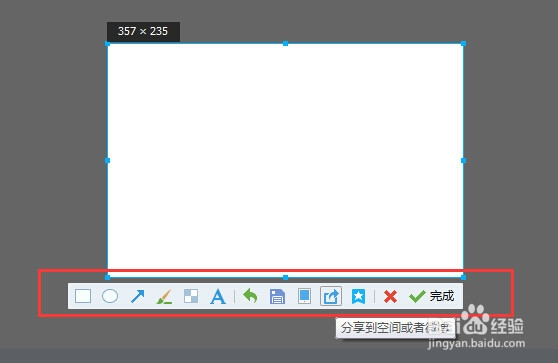This screenshot has height=363, width=558.
Task: Click the 357 × 235 size label
Action: pos(143,32)
